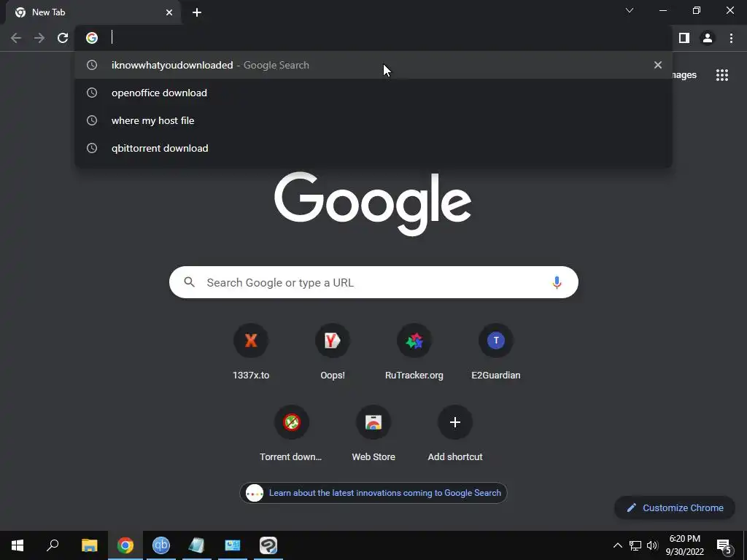The image size is (747, 560).
Task: Open tab search dropdown chevron
Action: point(630,10)
